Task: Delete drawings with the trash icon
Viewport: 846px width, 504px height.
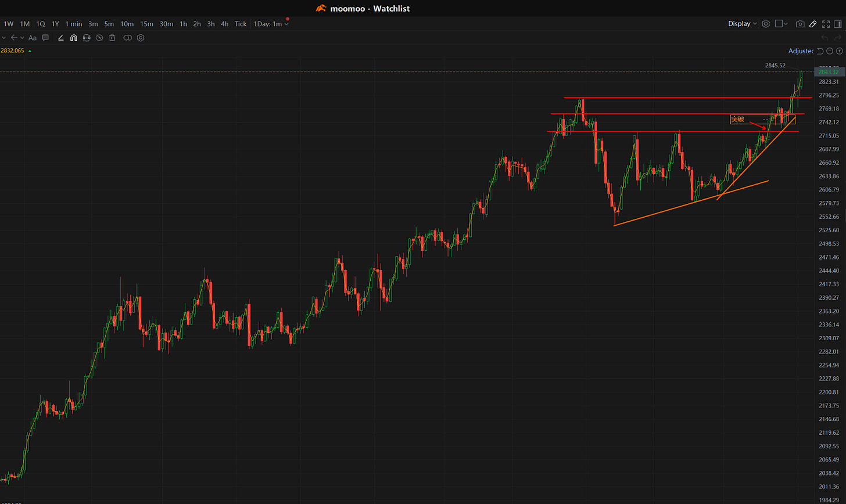Action: [112, 38]
